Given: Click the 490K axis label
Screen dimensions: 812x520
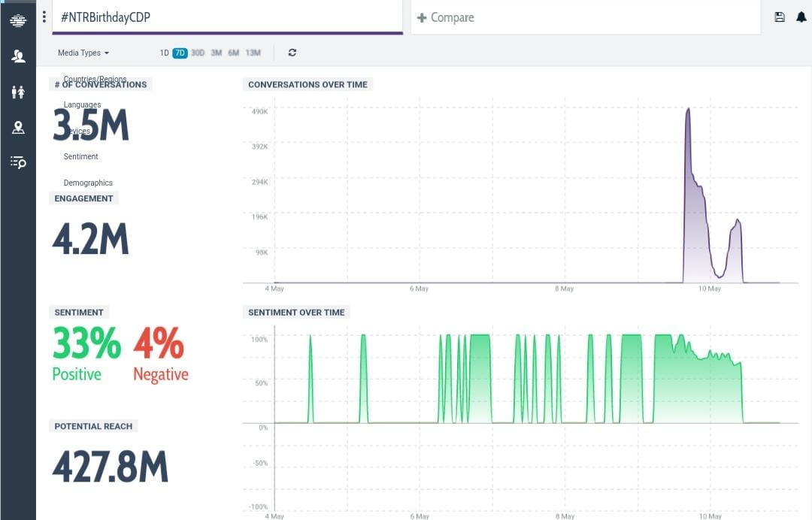Looking at the screenshot, I should click(259, 111).
